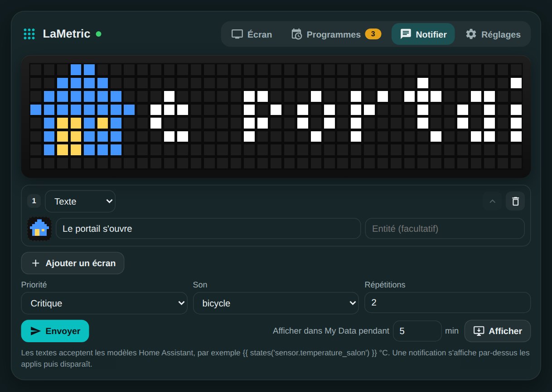
Task: Open the Texte screen type dropdown
Action: click(x=80, y=201)
